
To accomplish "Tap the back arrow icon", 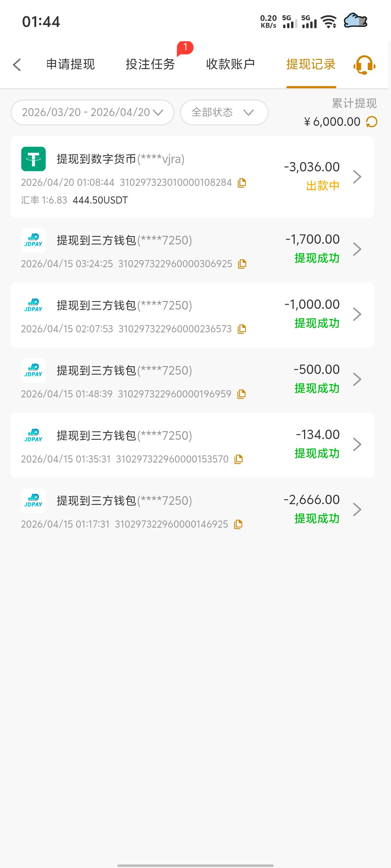I will [x=17, y=65].
